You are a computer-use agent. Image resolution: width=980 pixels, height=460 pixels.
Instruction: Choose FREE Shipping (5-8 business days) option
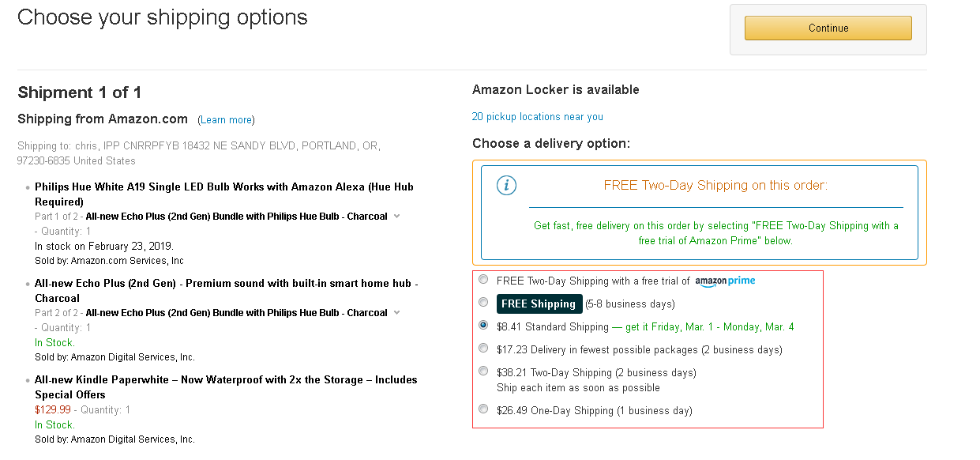click(483, 302)
